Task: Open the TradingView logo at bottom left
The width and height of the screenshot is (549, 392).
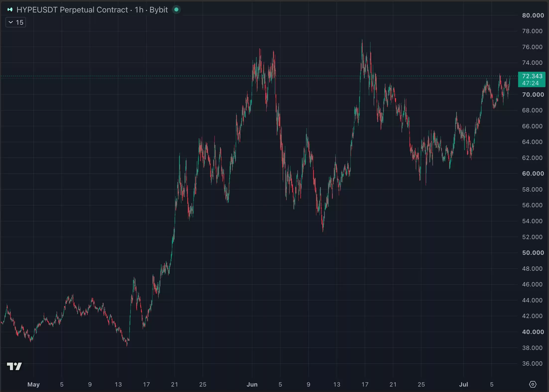Action: tap(14, 366)
